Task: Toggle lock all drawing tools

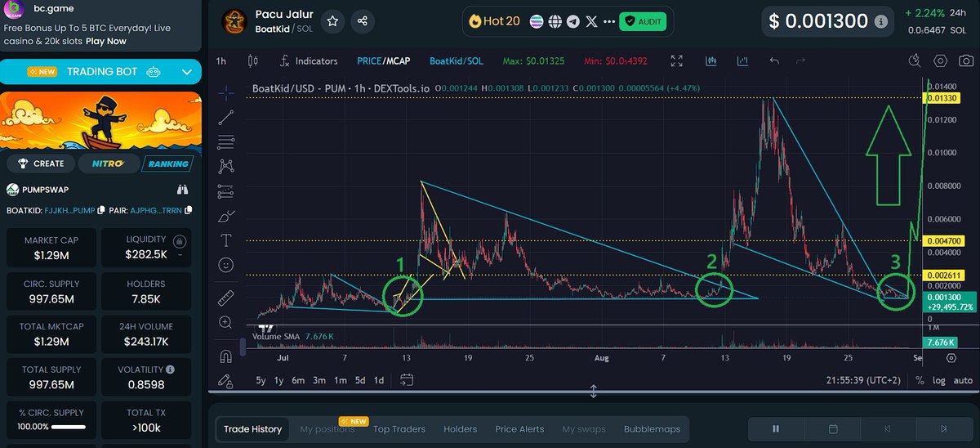Action: [x=226, y=381]
